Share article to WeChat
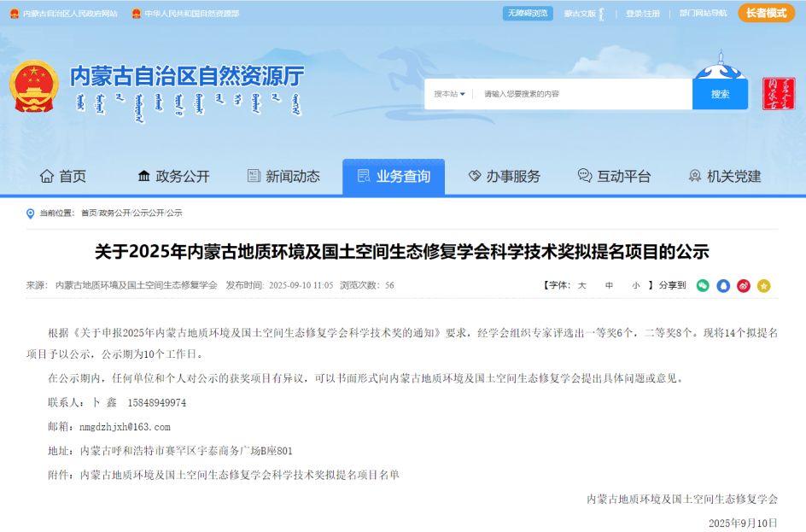The height and width of the screenshot is (532, 806). click(703, 285)
